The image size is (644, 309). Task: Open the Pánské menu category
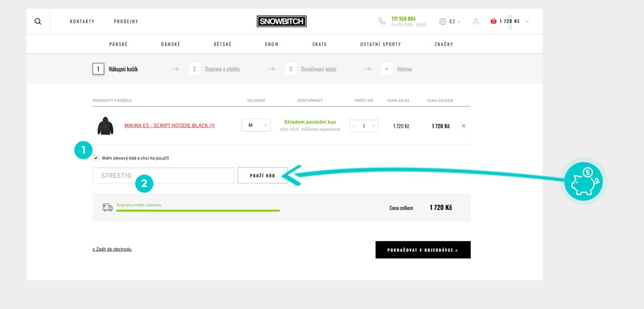[x=118, y=44]
